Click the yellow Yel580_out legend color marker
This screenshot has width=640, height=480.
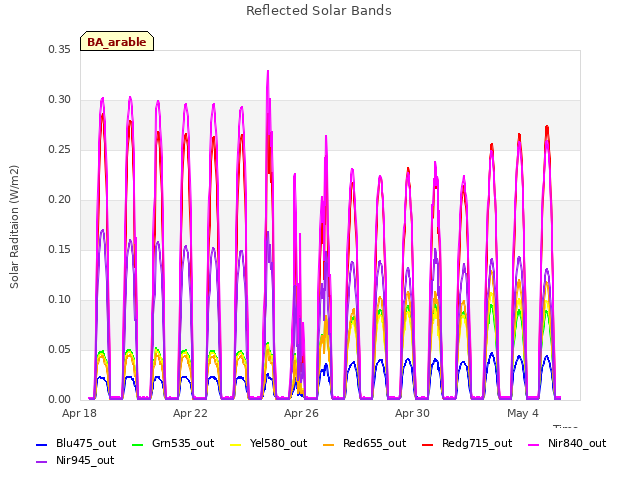pyautogui.click(x=236, y=445)
